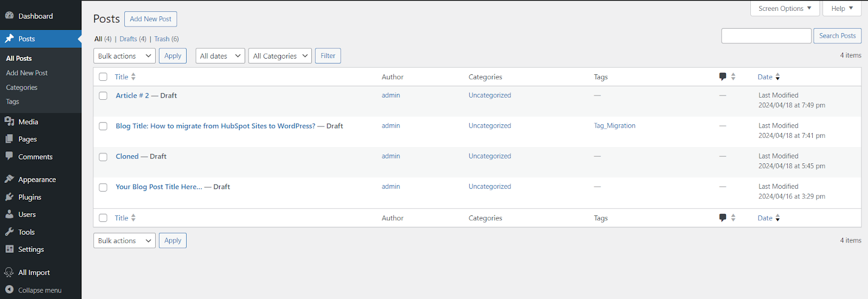Open the Tag_Migration tag link

pyautogui.click(x=615, y=126)
